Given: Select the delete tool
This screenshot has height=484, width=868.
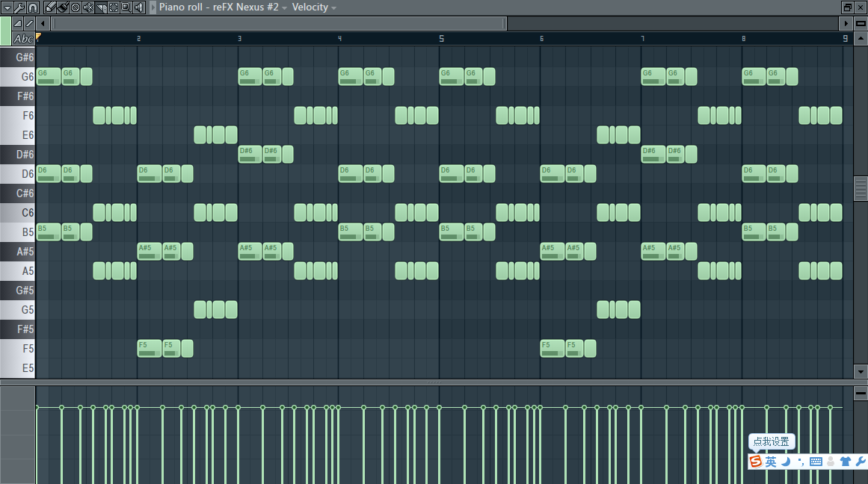Looking at the screenshot, I should coord(76,7).
